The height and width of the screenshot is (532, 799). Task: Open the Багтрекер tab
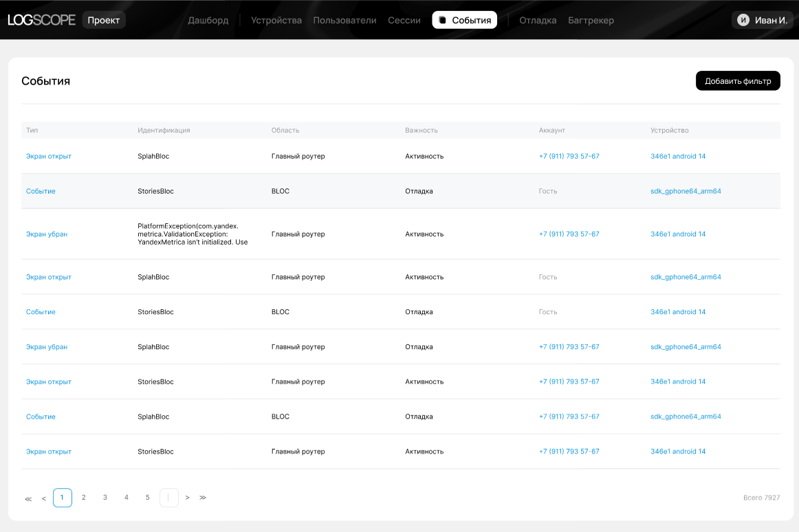[x=591, y=20]
